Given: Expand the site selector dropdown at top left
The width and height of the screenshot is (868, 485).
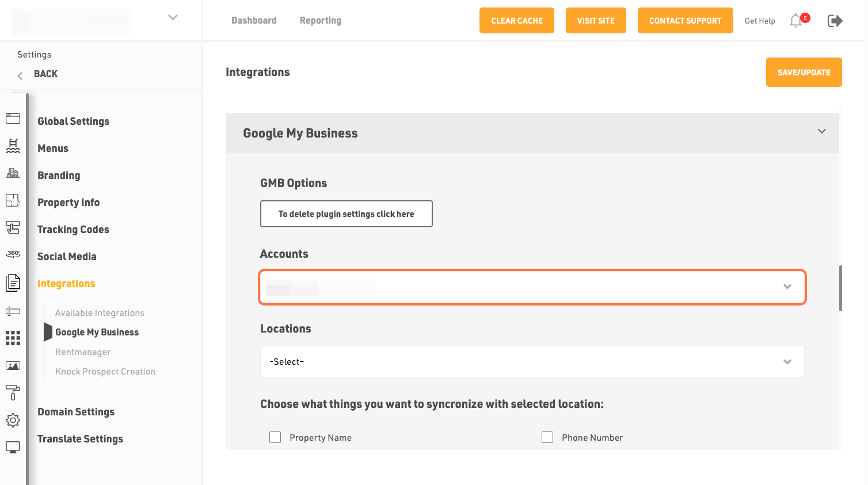Looking at the screenshot, I should tap(173, 17).
